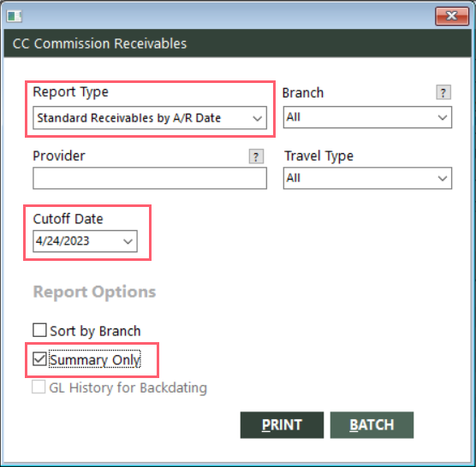Select the 4/24/2023 date text
476x467 pixels.
tap(62, 241)
